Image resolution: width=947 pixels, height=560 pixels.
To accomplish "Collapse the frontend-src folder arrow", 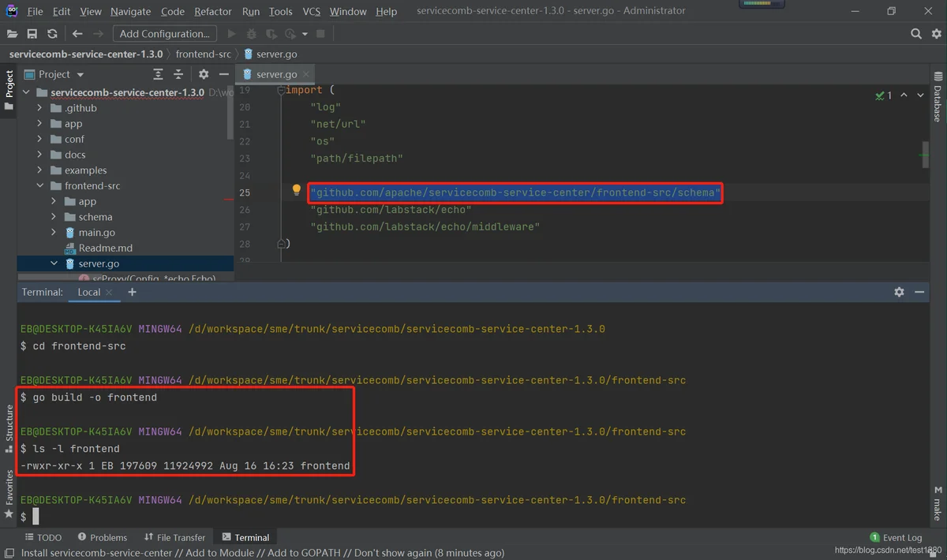I will click(40, 186).
